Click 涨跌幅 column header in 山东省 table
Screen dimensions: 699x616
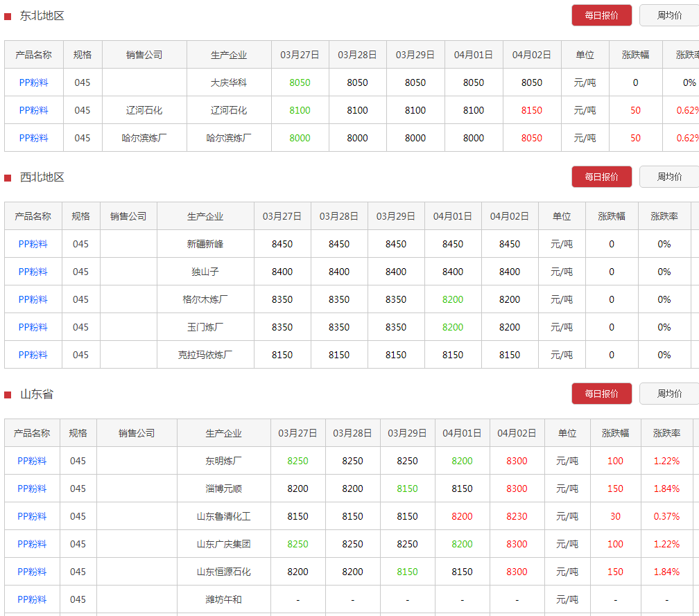(615, 433)
